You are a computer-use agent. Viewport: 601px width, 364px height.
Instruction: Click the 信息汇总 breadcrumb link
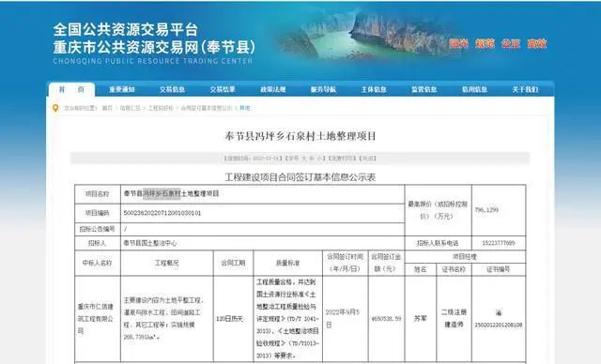point(131,108)
